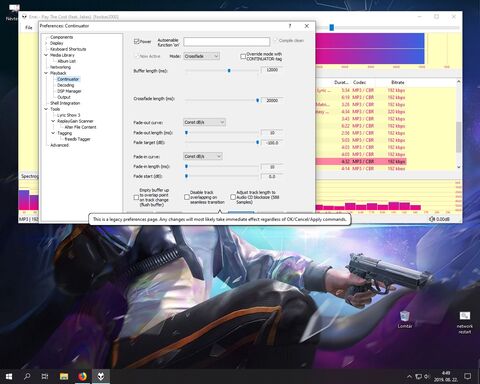Open Task View on taskbar

[x=45, y=376]
